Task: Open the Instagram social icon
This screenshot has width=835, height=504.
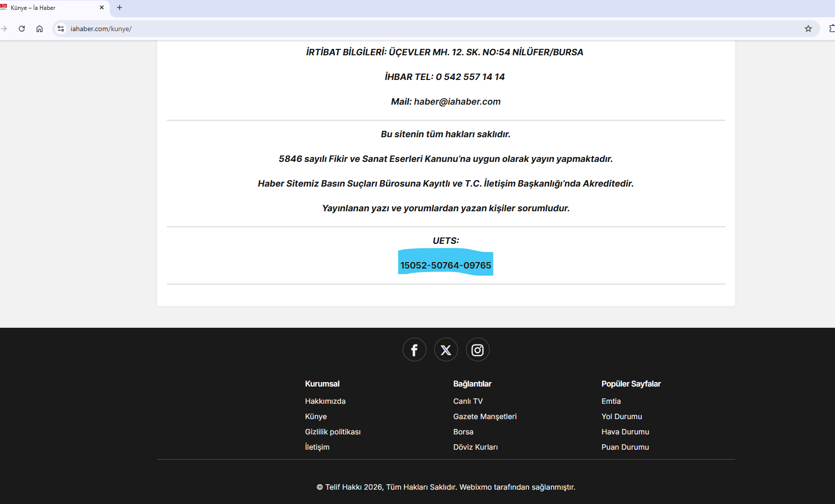Action: coord(477,350)
